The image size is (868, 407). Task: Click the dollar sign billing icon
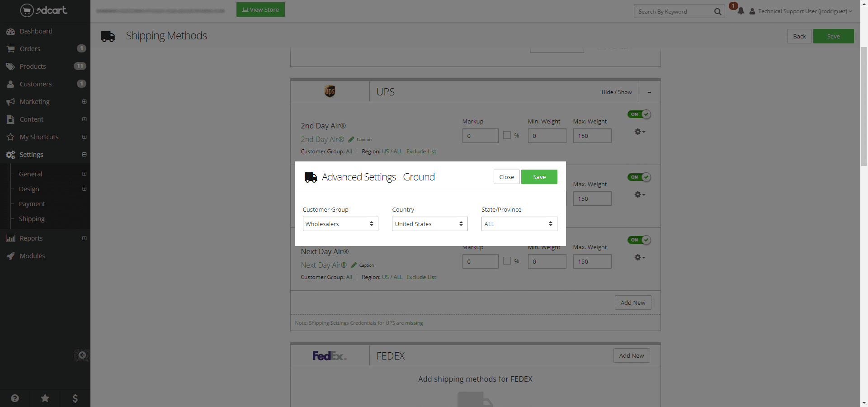click(75, 398)
